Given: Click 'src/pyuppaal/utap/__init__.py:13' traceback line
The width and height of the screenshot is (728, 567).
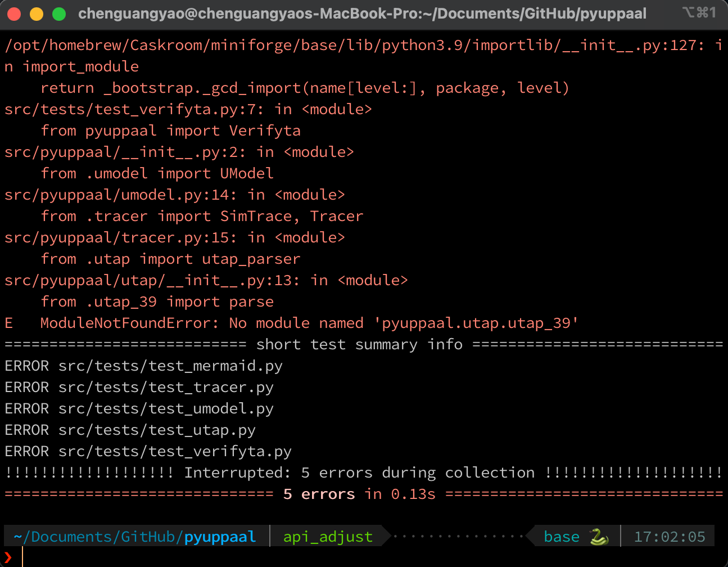Looking at the screenshot, I should [x=206, y=281].
